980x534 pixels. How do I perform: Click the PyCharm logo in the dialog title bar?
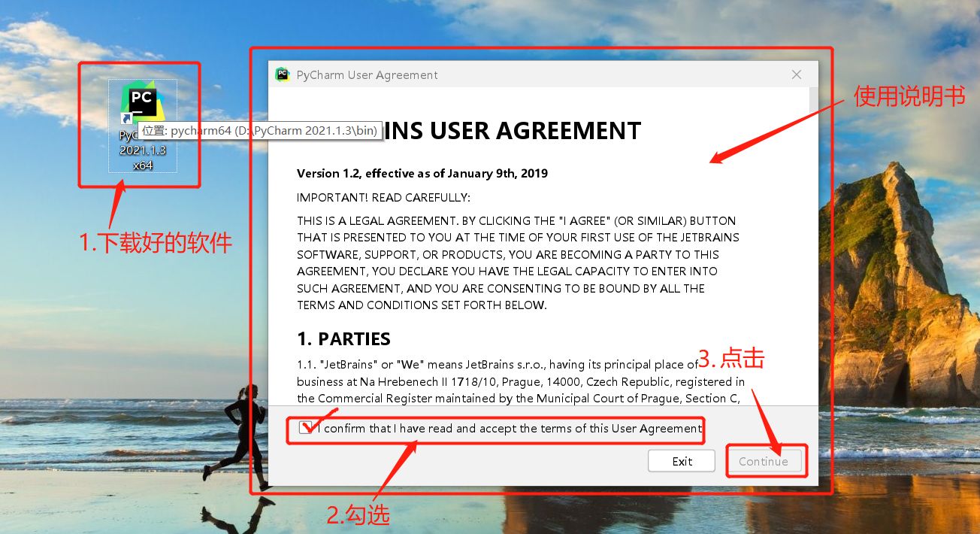click(283, 74)
